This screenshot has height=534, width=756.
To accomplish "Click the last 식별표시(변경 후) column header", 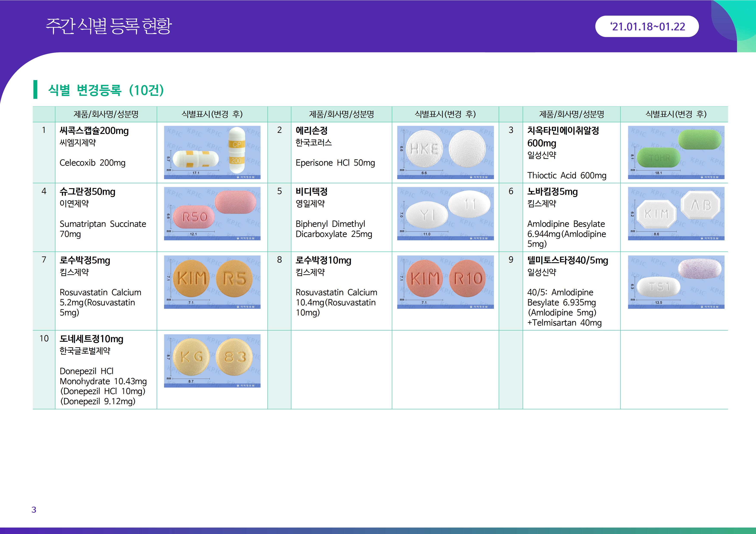I will [676, 114].
